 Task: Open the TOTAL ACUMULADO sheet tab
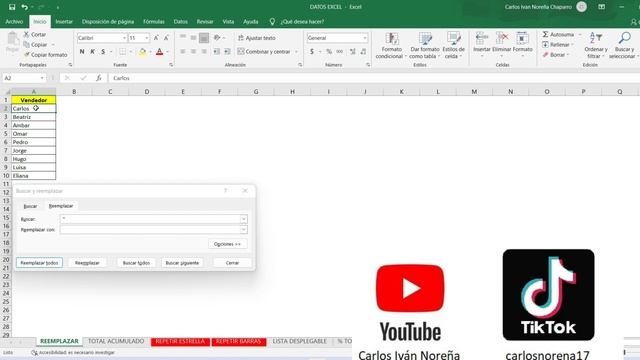(116, 341)
